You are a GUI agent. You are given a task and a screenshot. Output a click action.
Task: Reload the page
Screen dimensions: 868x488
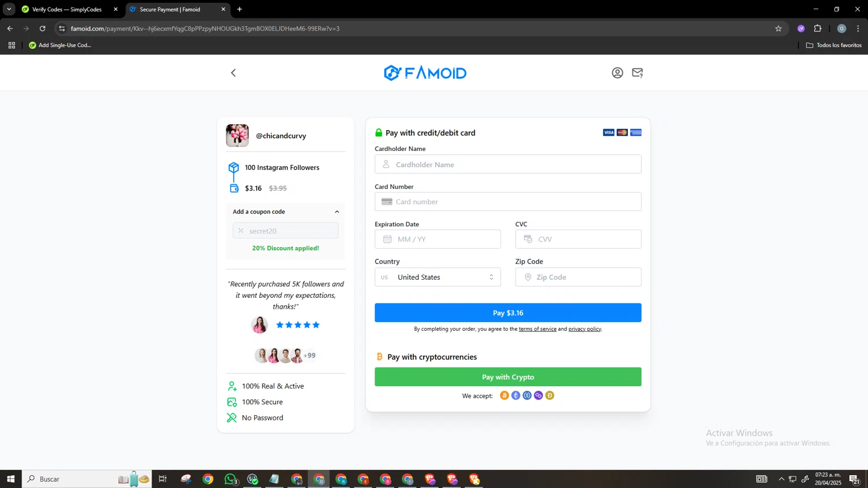[42, 28]
